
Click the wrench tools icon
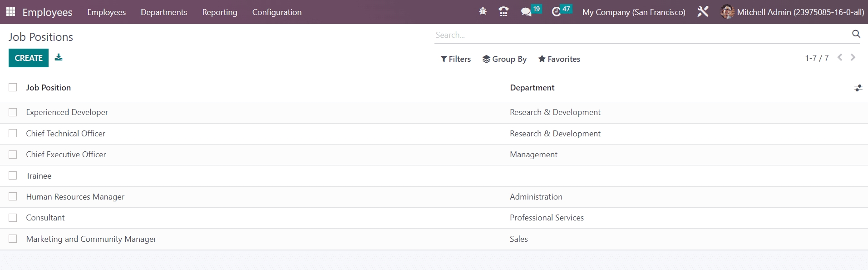point(703,12)
